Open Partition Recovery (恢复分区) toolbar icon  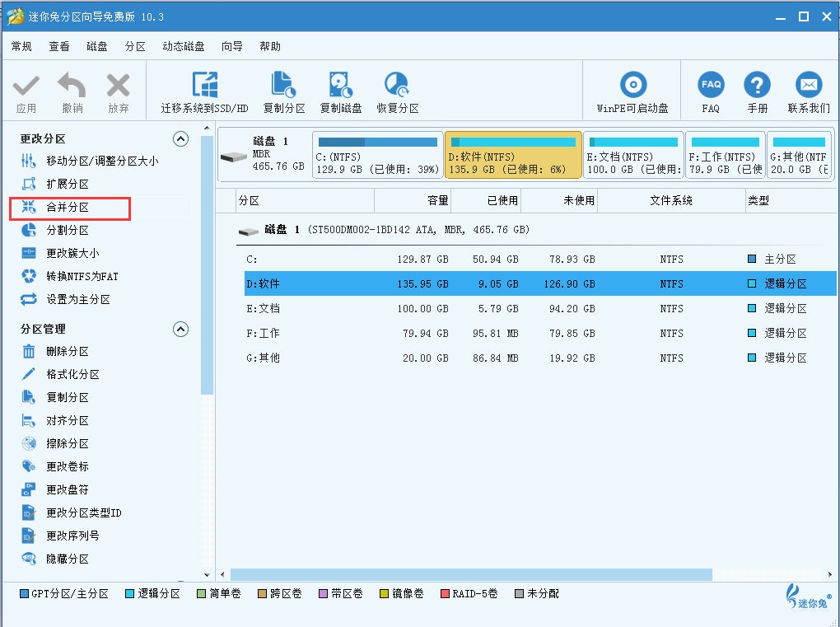pyautogui.click(x=397, y=85)
